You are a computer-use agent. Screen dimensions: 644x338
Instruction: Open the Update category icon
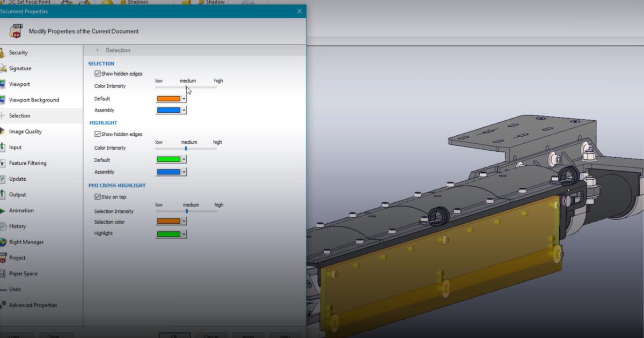(x=2, y=179)
